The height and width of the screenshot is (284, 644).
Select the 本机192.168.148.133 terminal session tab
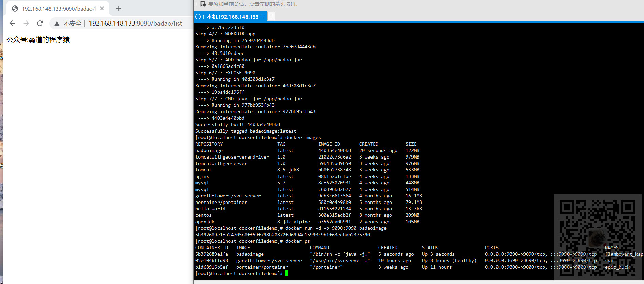230,17
